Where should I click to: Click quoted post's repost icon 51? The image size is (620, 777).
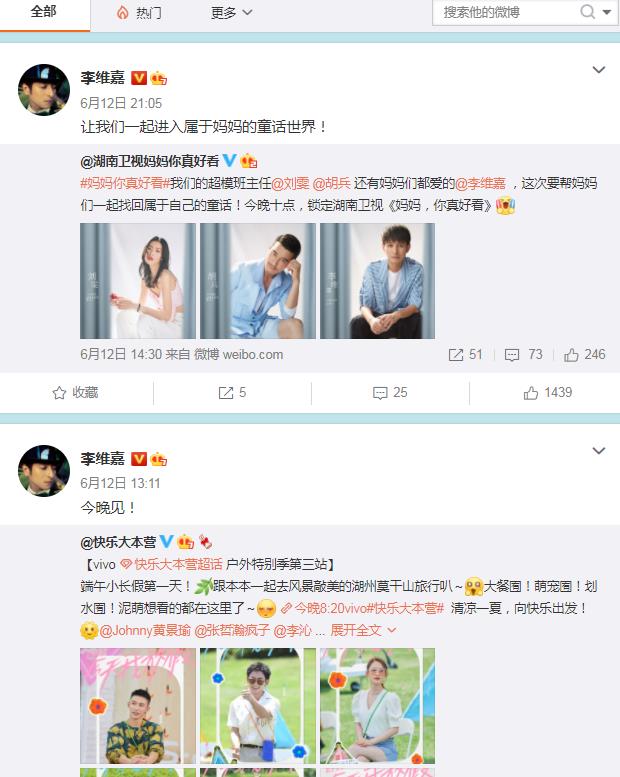pyautogui.click(x=465, y=354)
